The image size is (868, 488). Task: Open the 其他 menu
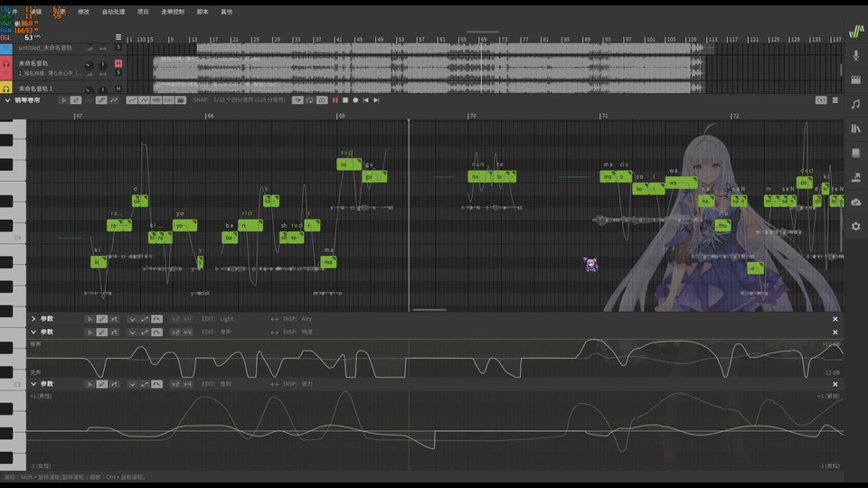click(226, 12)
